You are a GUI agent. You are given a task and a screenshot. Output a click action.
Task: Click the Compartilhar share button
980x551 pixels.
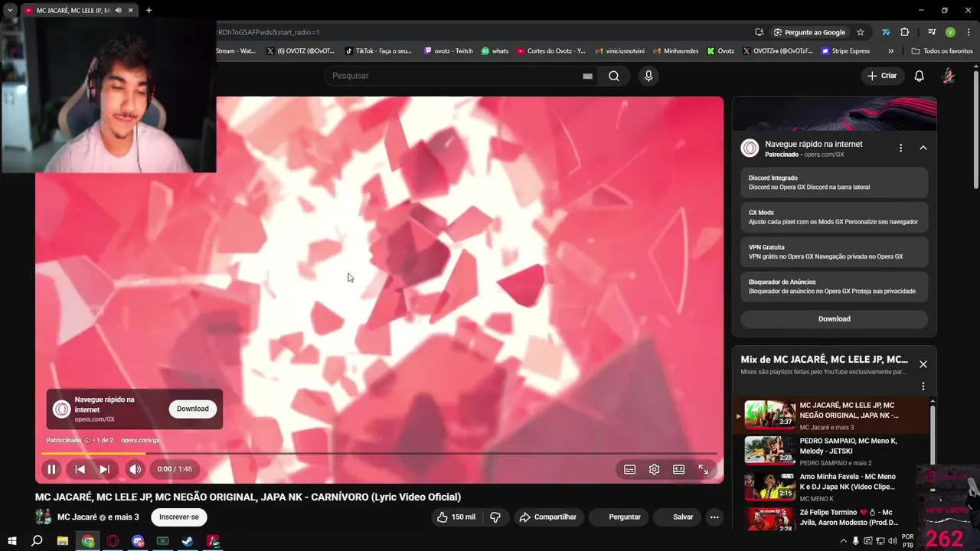(x=547, y=517)
